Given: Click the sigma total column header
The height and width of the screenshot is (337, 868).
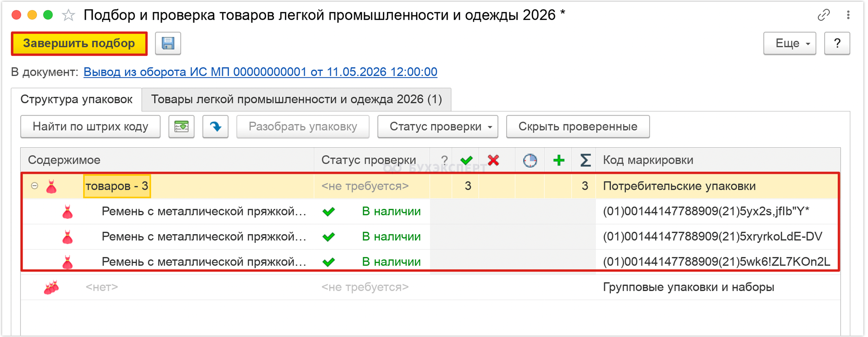Looking at the screenshot, I should pos(585,160).
